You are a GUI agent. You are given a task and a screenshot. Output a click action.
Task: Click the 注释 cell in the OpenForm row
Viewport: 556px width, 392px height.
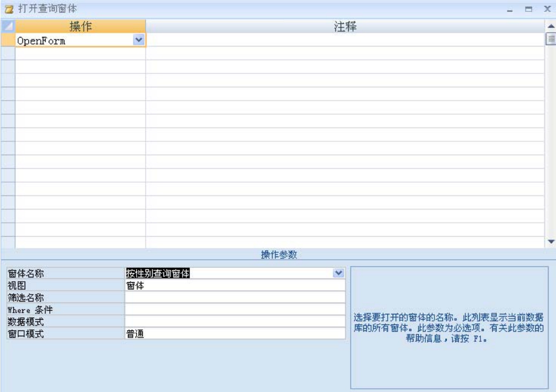click(345, 40)
